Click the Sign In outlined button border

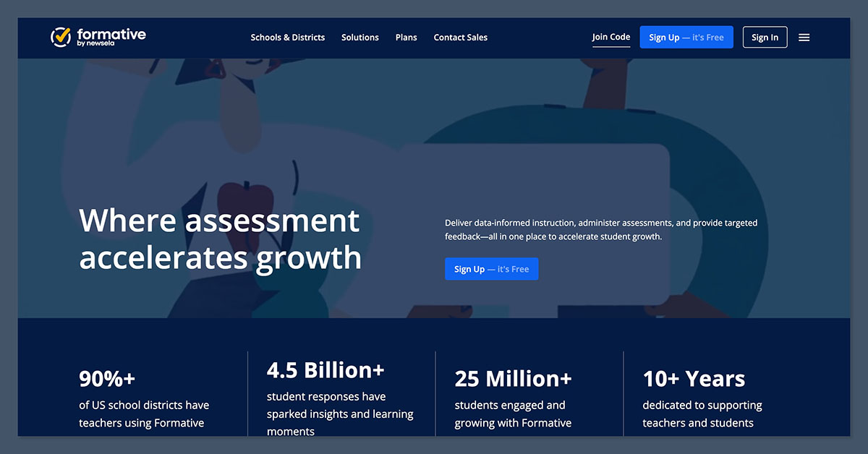pos(765,27)
